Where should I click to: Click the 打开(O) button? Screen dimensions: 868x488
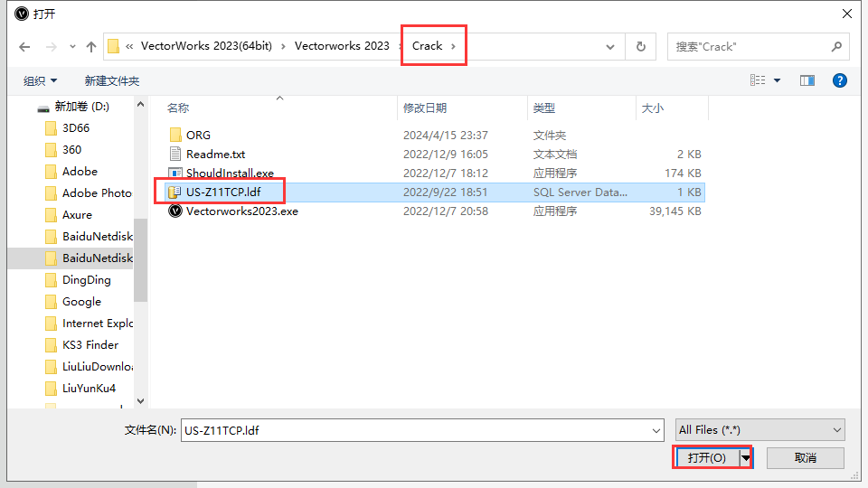[x=707, y=457]
